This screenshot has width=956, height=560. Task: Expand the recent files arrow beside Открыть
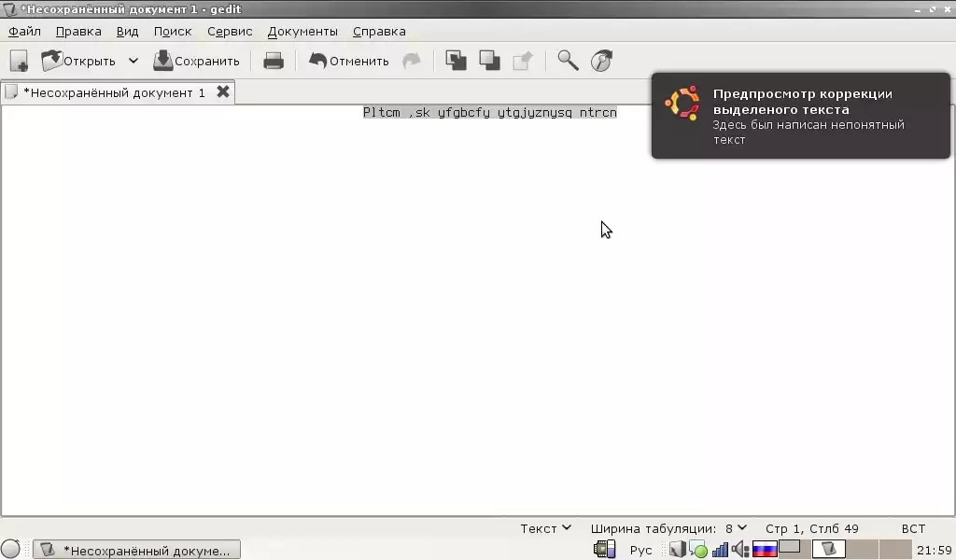[x=134, y=61]
